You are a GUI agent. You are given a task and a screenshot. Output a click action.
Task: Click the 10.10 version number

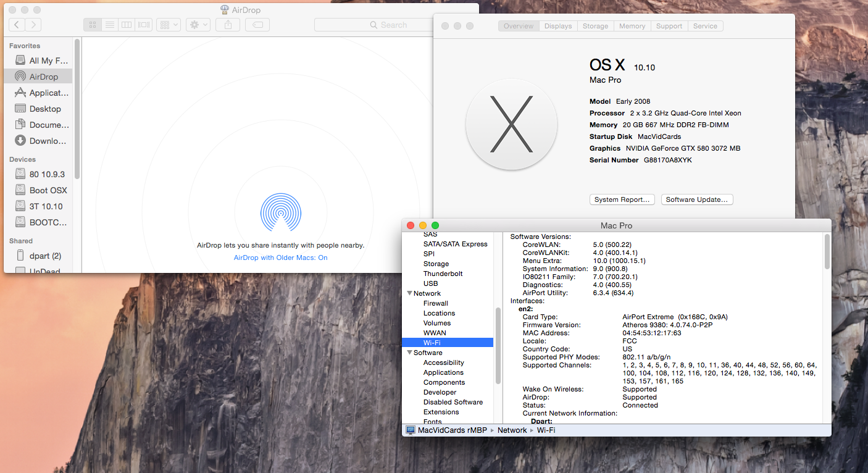tap(645, 67)
